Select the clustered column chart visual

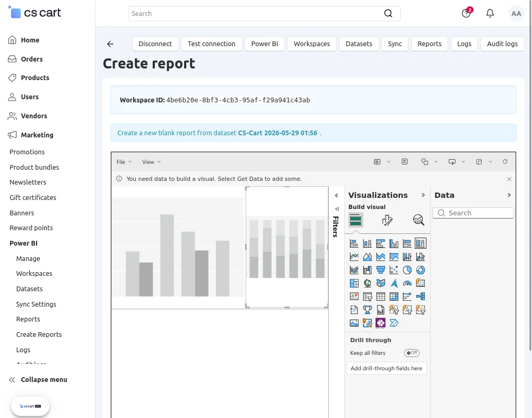coord(394,243)
